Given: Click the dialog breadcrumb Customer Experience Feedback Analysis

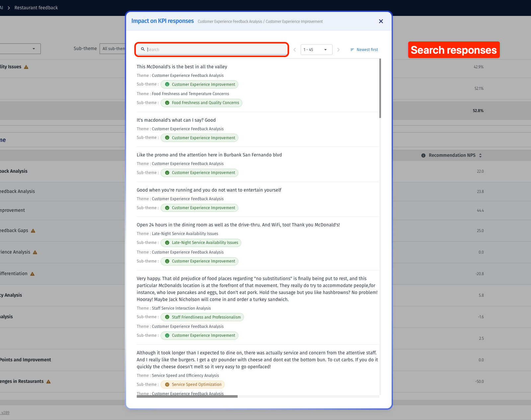Looking at the screenshot, I should tap(230, 22).
